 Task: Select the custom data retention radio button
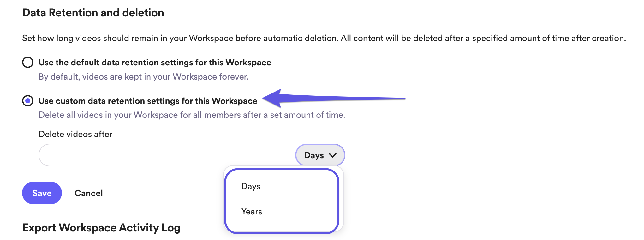(28, 101)
